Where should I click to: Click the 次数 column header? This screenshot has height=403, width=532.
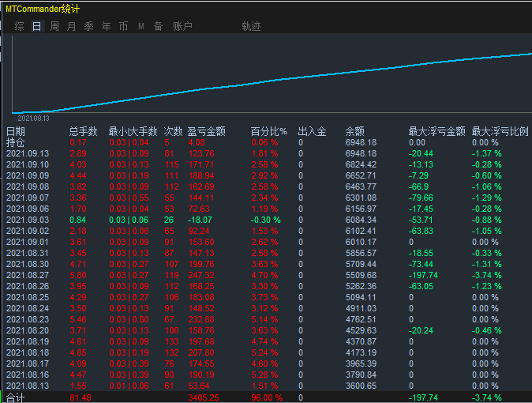(173, 131)
